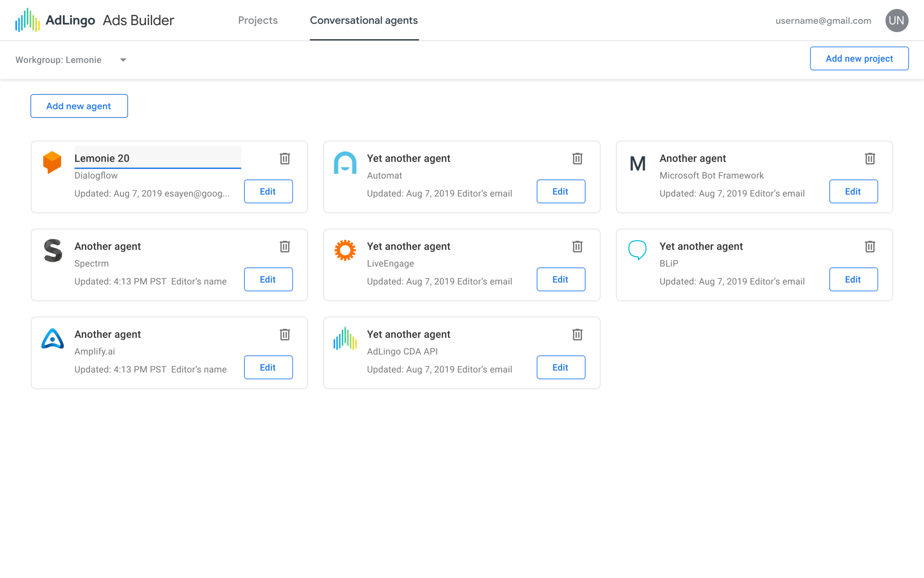Click the orange Dialogflow logo icon

pyautogui.click(x=52, y=162)
